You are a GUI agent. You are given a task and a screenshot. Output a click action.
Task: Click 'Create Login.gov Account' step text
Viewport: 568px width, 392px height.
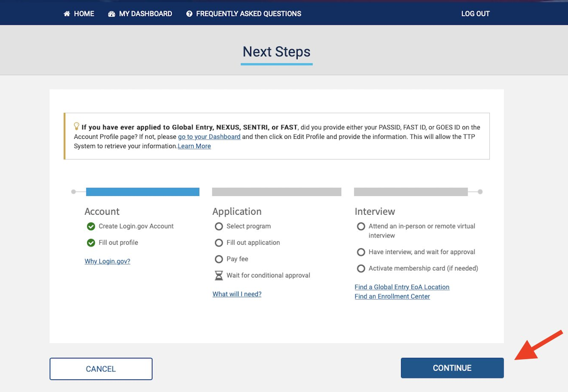136,226
